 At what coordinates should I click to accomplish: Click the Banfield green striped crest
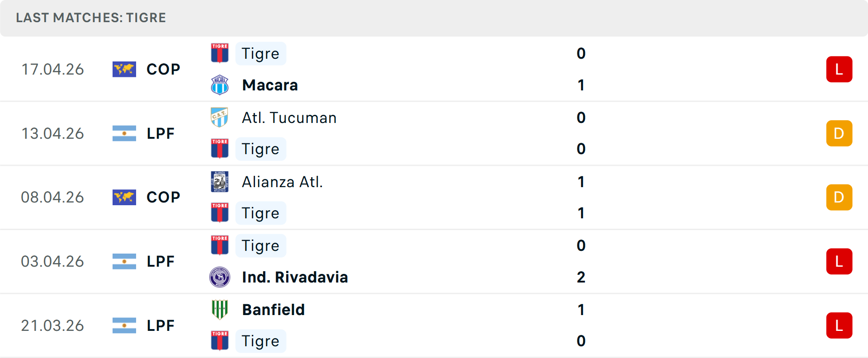tap(220, 310)
